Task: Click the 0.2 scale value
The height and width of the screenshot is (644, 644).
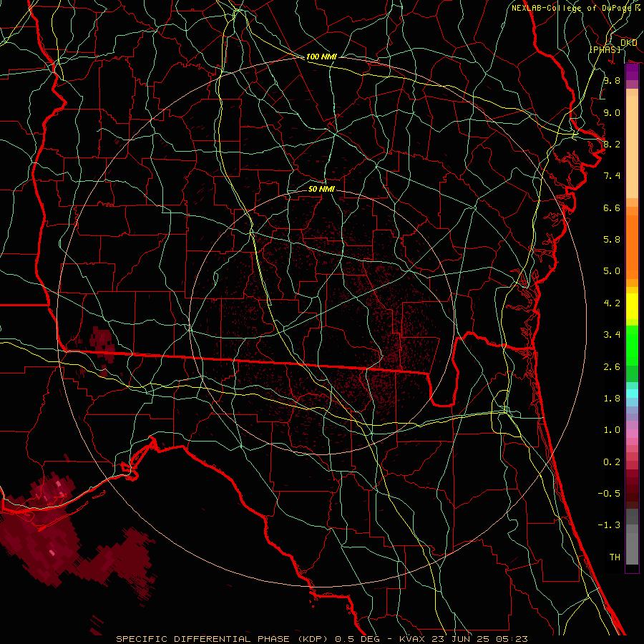Action: 612,462
